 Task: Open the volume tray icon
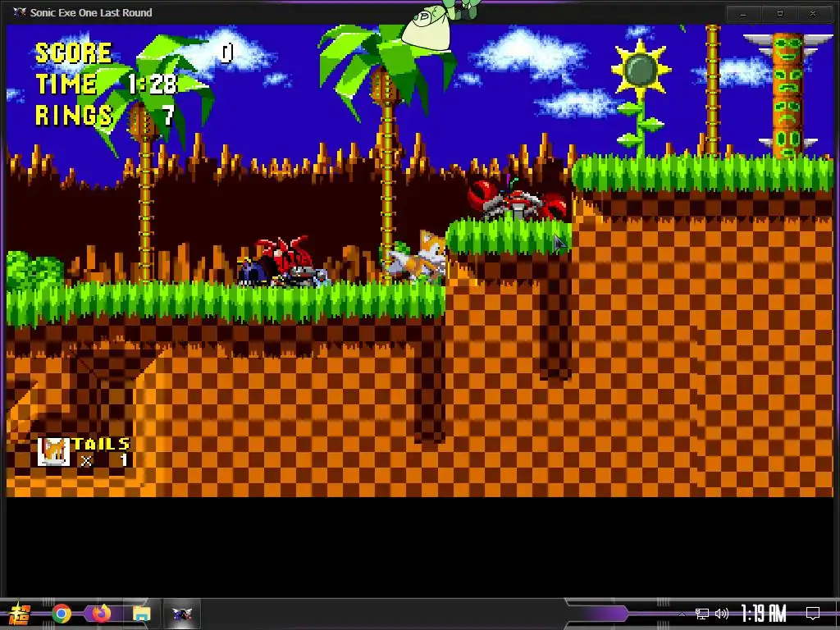pos(722,614)
